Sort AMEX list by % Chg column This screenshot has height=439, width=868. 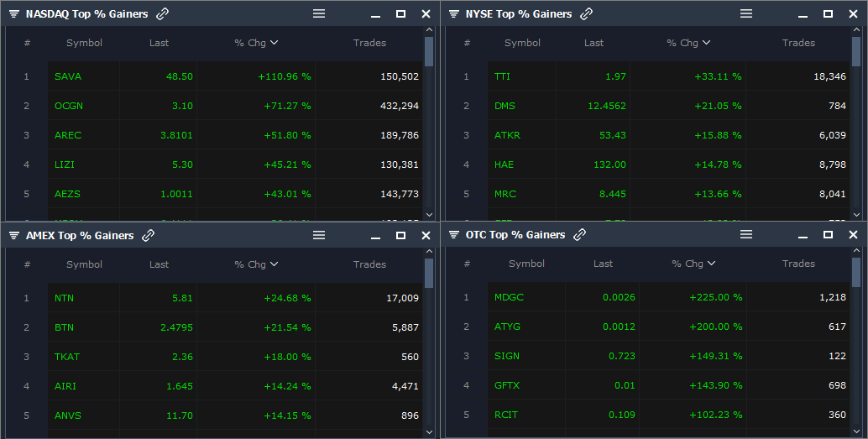pos(256,264)
